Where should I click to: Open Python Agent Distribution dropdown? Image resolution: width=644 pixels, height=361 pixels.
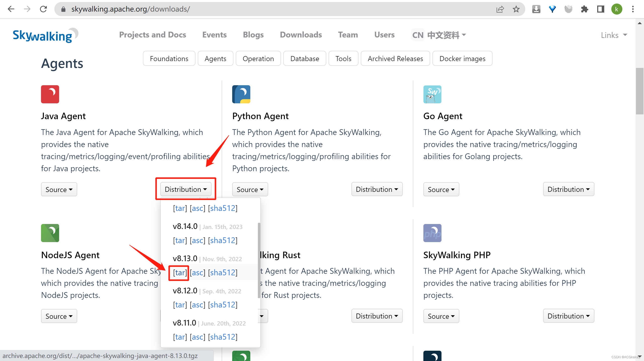[x=377, y=189]
